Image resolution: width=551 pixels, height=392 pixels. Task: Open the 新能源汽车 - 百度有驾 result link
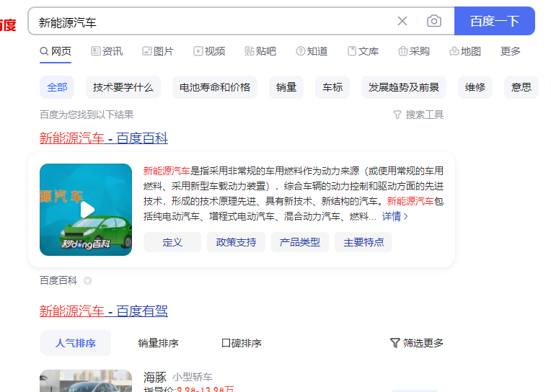click(x=104, y=311)
